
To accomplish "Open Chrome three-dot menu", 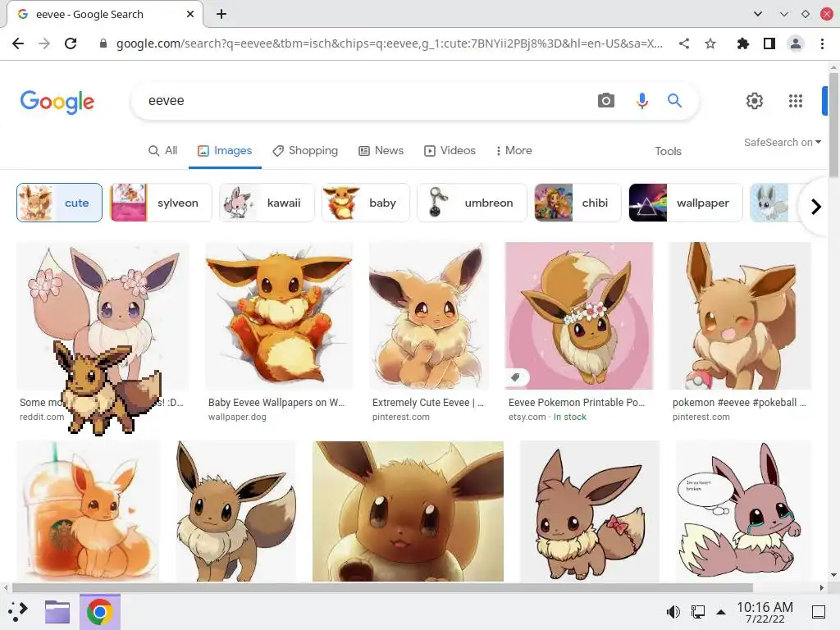I will tap(822, 43).
